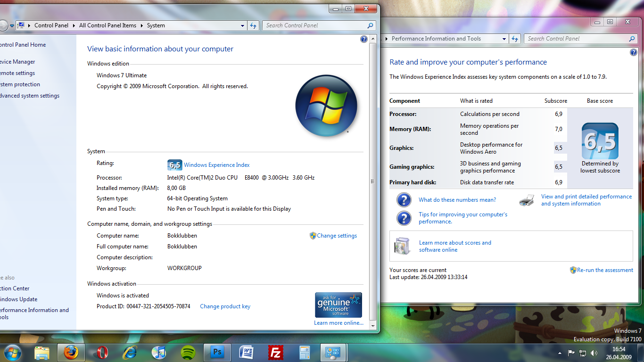
Task: Open Windows Explorer from the taskbar
Action: pyautogui.click(x=42, y=352)
